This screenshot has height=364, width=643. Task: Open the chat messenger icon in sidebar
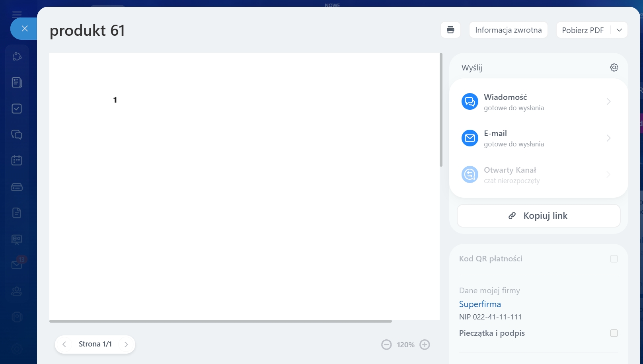(17, 134)
